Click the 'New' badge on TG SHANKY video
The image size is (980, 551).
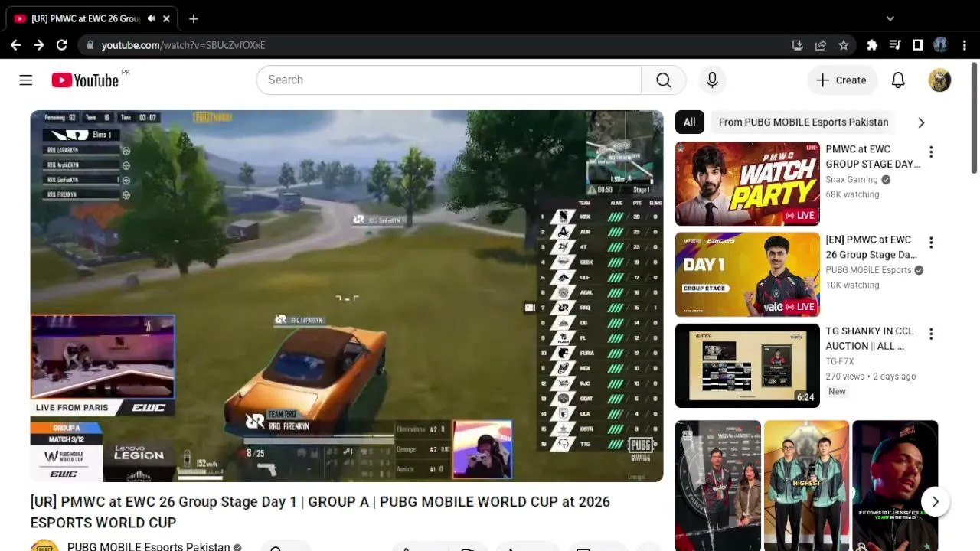click(837, 391)
